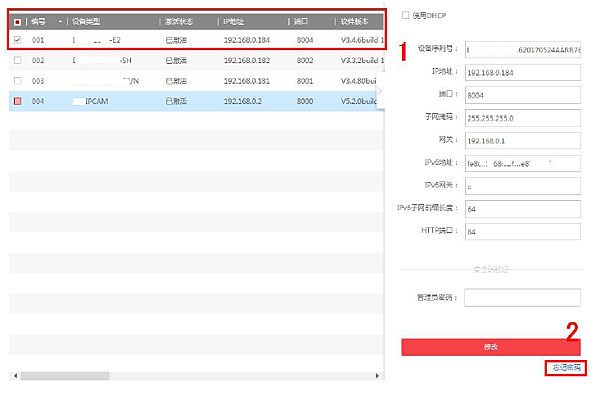
Task: Collapse the side panel with the chevron arrow
Action: [x=380, y=91]
